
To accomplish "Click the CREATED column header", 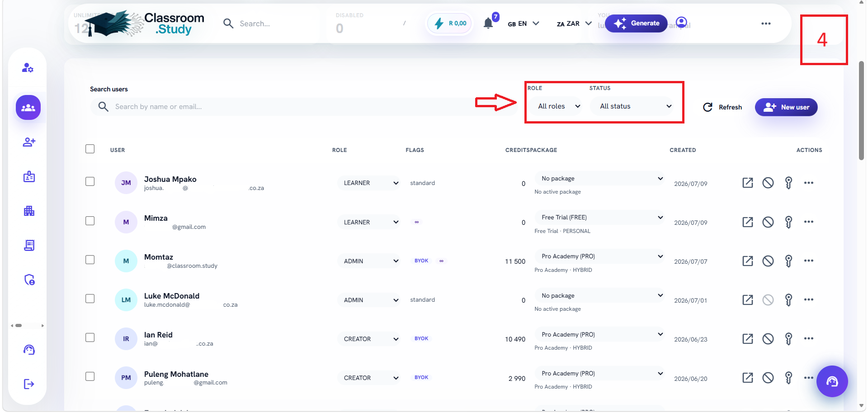I will [683, 150].
